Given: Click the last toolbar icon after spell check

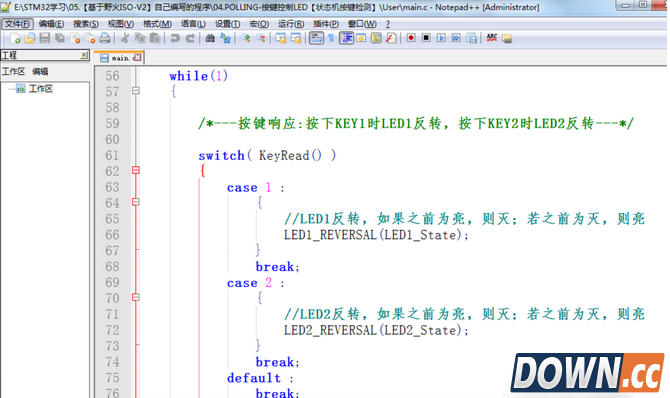Looking at the screenshot, I should click(x=507, y=38).
